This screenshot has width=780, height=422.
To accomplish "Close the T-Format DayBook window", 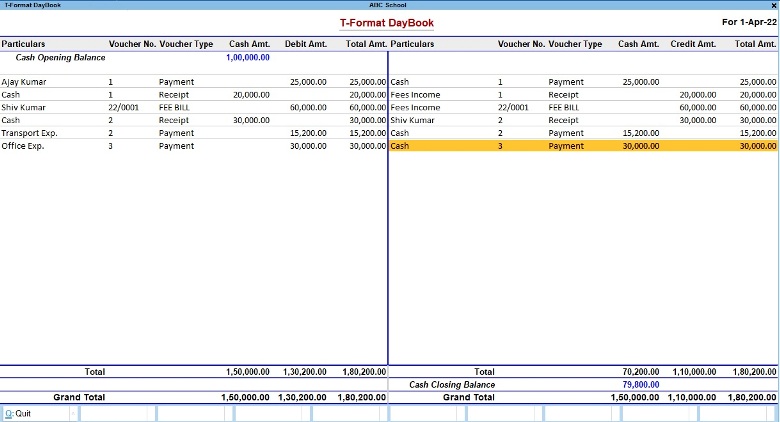I will click(774, 5).
